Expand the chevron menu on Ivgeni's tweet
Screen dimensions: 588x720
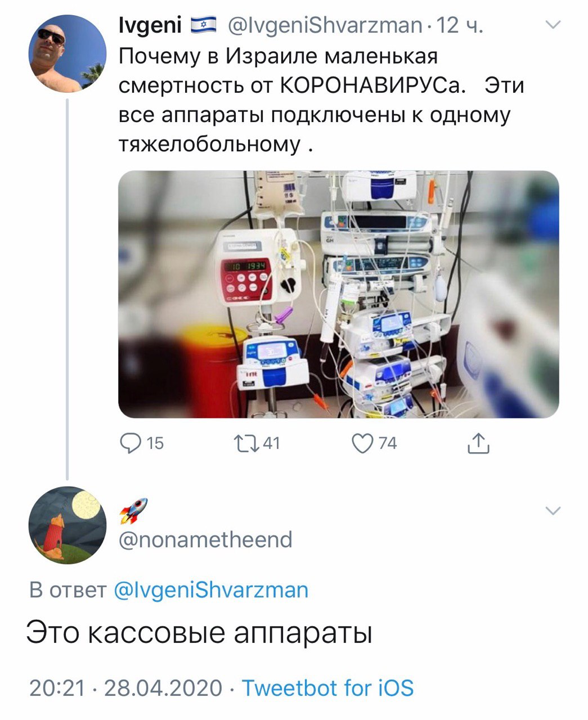click(554, 25)
